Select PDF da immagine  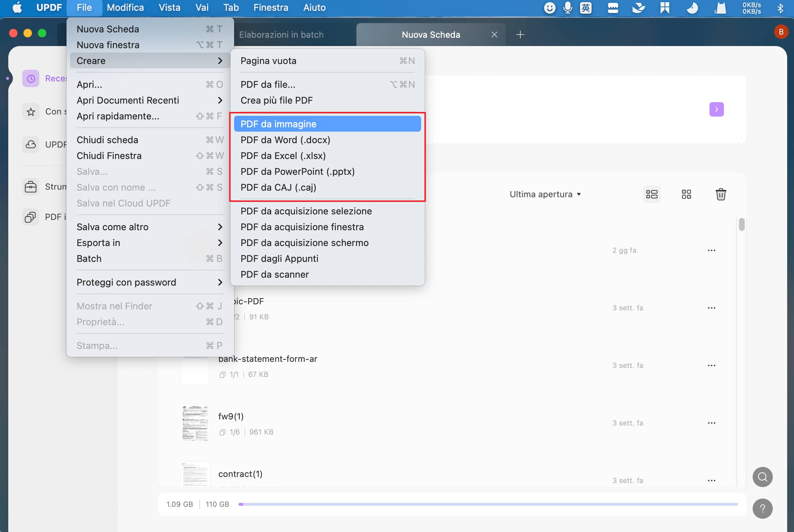point(327,124)
